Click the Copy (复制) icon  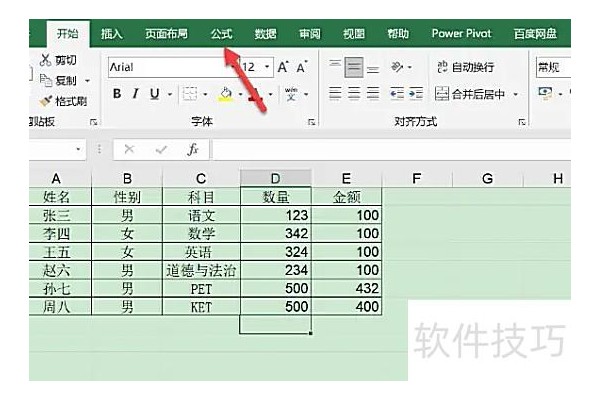click(x=46, y=80)
